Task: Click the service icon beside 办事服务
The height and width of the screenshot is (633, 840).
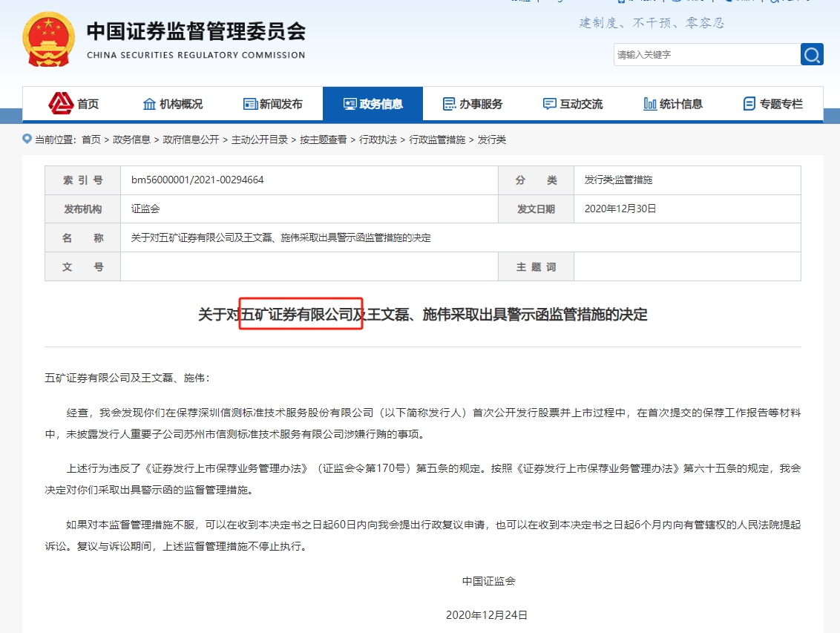Action: click(449, 104)
